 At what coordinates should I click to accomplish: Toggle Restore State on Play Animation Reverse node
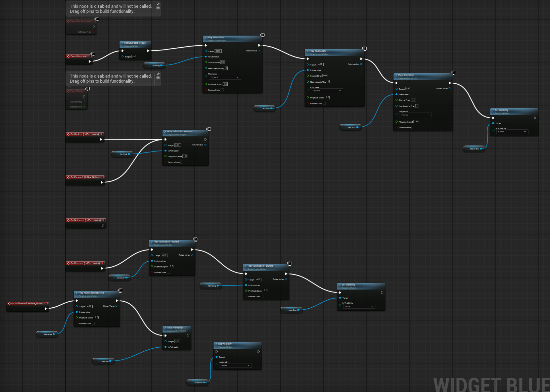(x=93, y=323)
